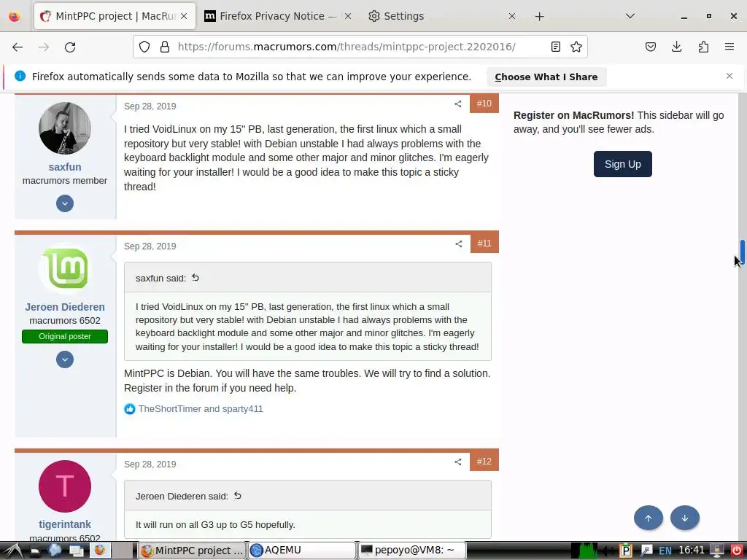This screenshot has height=560, width=747.
Task: Open saxfun's profile via username
Action: [65, 167]
